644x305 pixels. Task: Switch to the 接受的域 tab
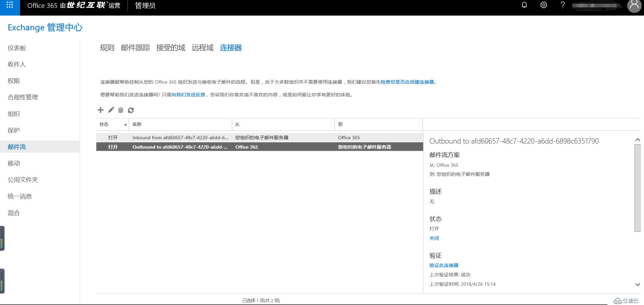point(170,48)
